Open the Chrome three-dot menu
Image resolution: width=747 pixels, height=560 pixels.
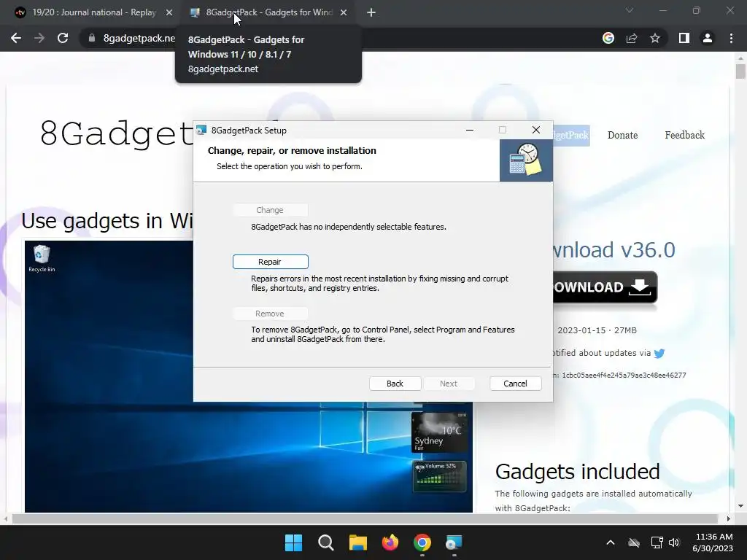point(731,38)
